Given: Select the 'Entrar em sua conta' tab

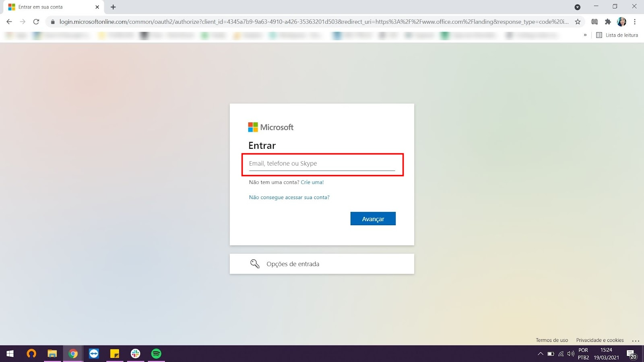Looking at the screenshot, I should tap(53, 7).
